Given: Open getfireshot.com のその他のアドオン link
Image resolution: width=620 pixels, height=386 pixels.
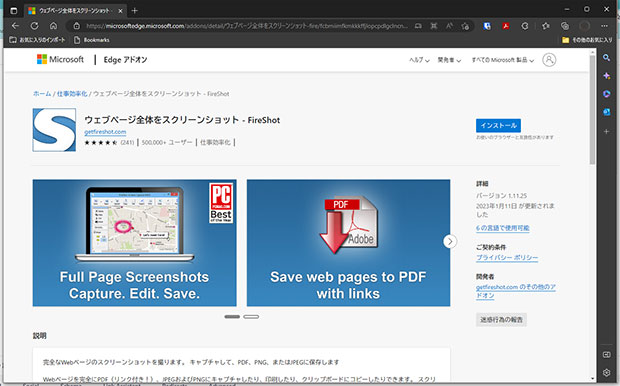Looking at the screenshot, I should click(516, 291).
